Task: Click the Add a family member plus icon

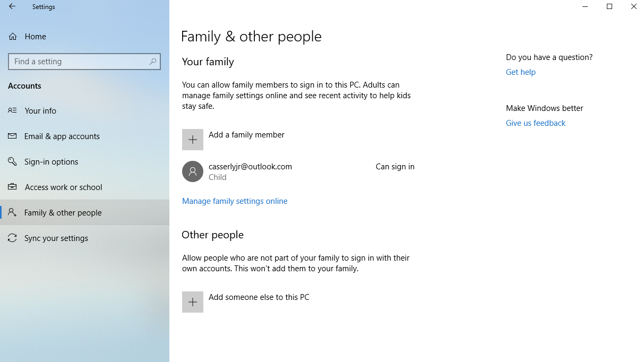Action: click(x=192, y=139)
